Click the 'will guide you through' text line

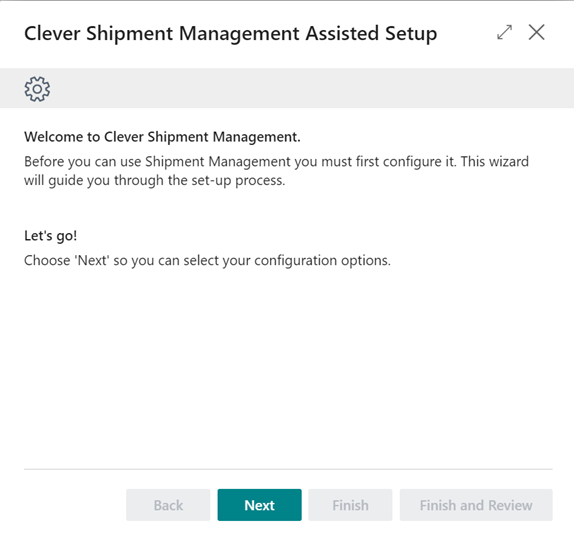point(154,181)
